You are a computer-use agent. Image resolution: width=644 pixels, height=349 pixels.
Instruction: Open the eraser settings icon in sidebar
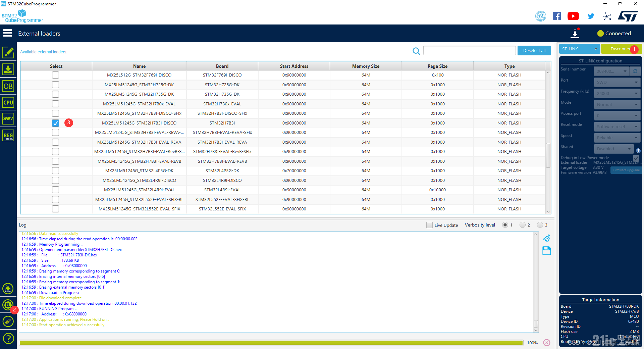(8, 321)
